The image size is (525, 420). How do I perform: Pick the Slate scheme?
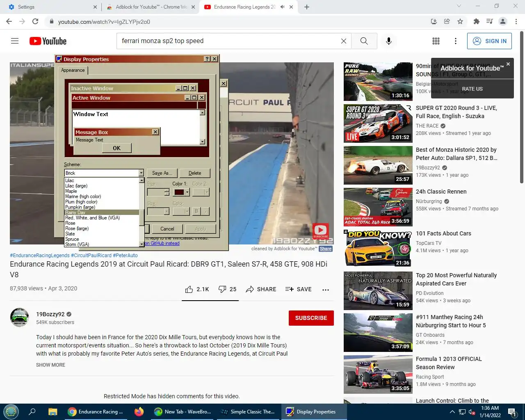(x=102, y=234)
